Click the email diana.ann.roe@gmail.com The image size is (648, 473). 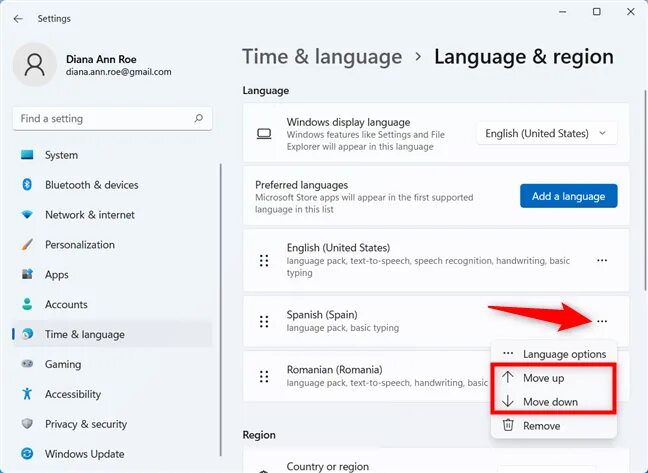click(119, 72)
